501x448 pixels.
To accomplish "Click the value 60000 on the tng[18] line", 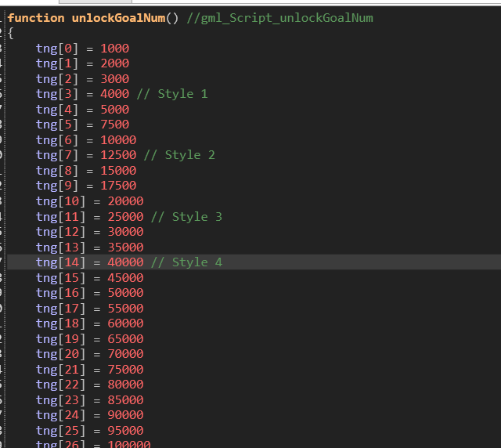I will point(125,323).
